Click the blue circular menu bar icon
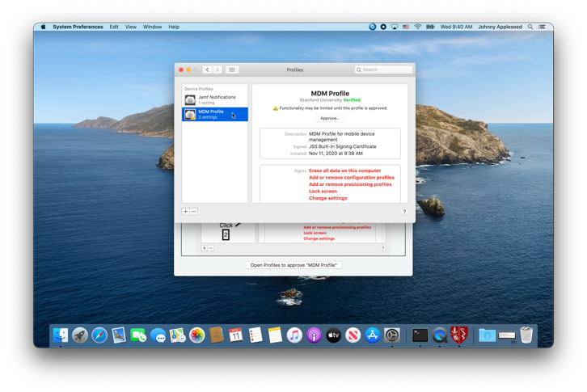 point(372,27)
